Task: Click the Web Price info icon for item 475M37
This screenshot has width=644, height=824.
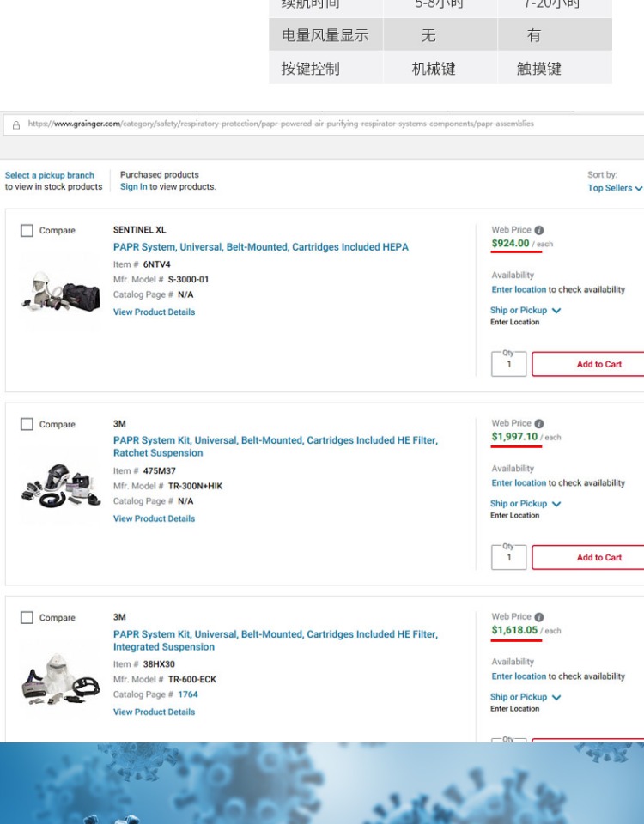Action: tap(539, 423)
